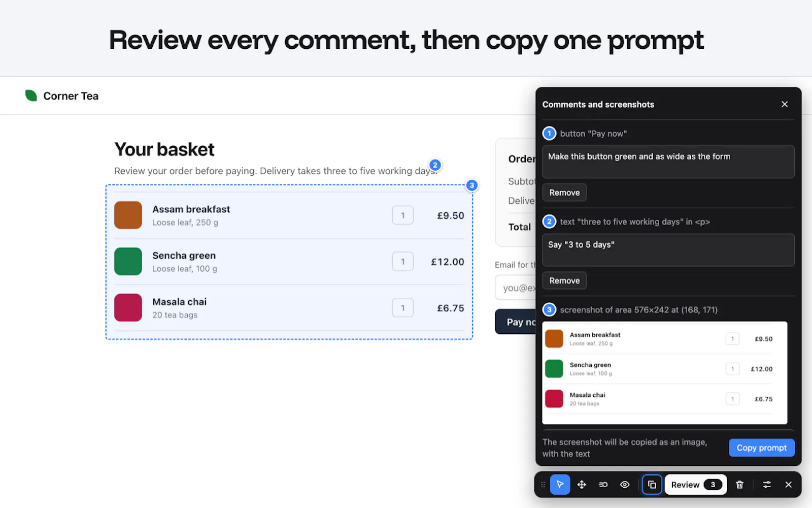
Task: Click the "Sencha green" product name
Action: [184, 256]
